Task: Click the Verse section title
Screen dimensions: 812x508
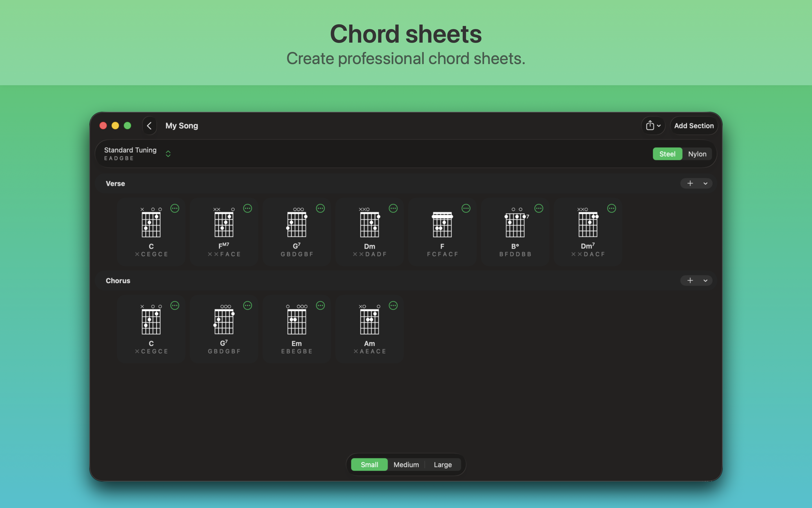Action: coord(115,183)
